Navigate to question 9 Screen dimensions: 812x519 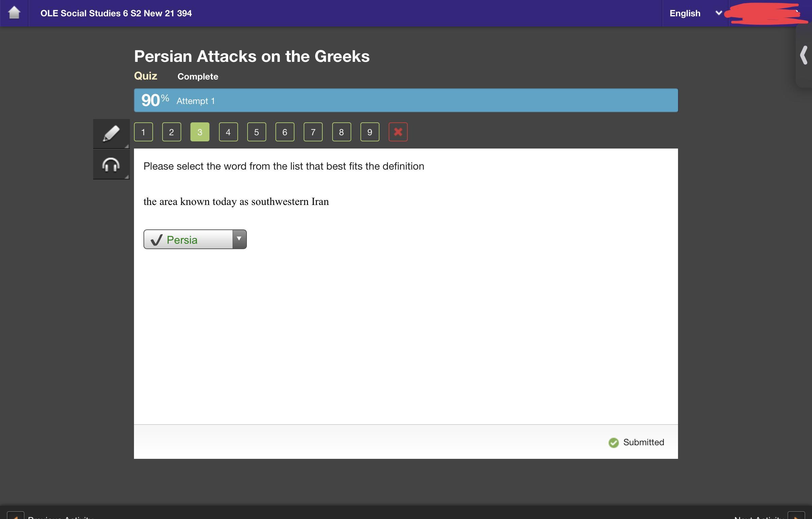click(370, 132)
